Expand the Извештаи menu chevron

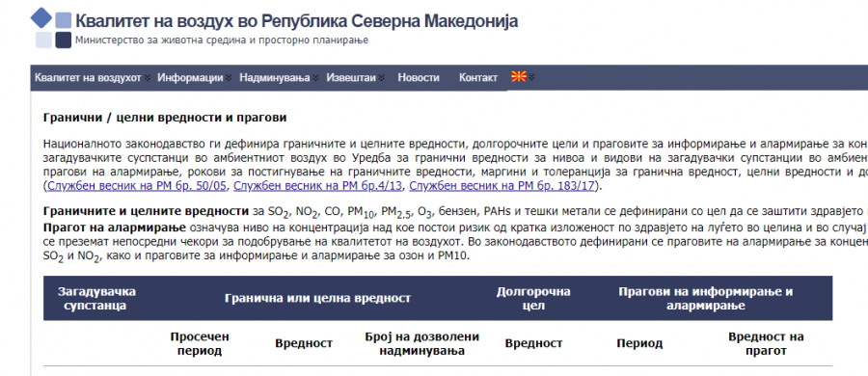click(x=381, y=78)
